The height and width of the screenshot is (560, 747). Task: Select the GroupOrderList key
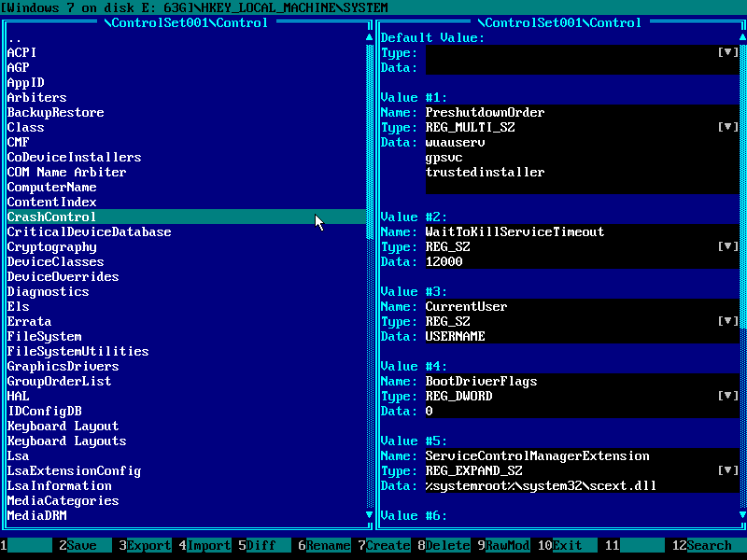(186, 382)
